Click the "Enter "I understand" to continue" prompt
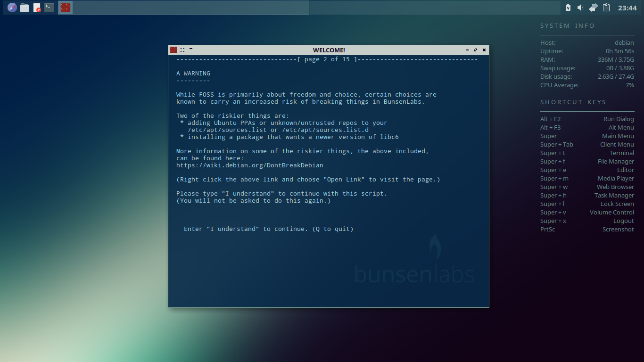644x362 pixels. tap(269, 229)
